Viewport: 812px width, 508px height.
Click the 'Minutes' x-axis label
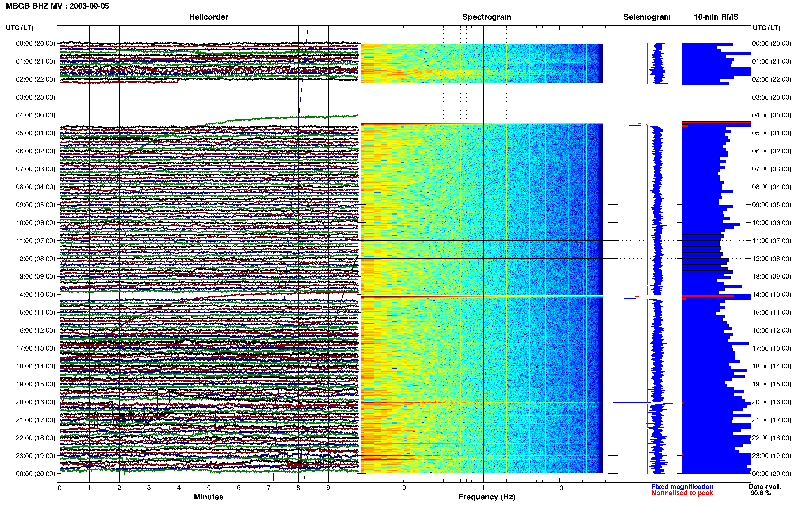click(x=209, y=497)
